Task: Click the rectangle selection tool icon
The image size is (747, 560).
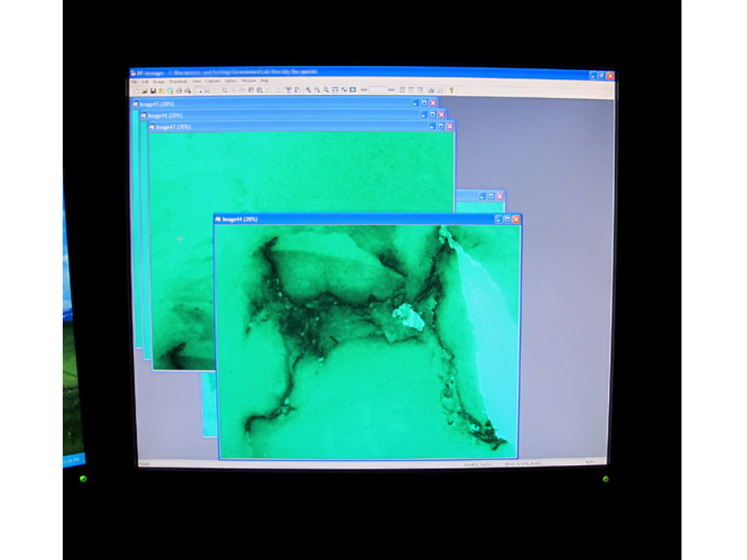Action: pos(199,90)
